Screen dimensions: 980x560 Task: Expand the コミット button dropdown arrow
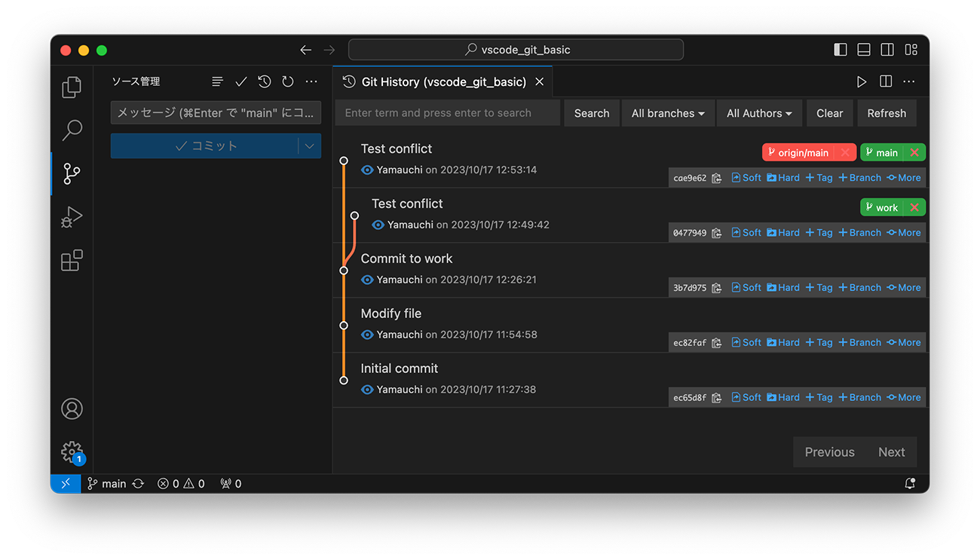(x=310, y=145)
